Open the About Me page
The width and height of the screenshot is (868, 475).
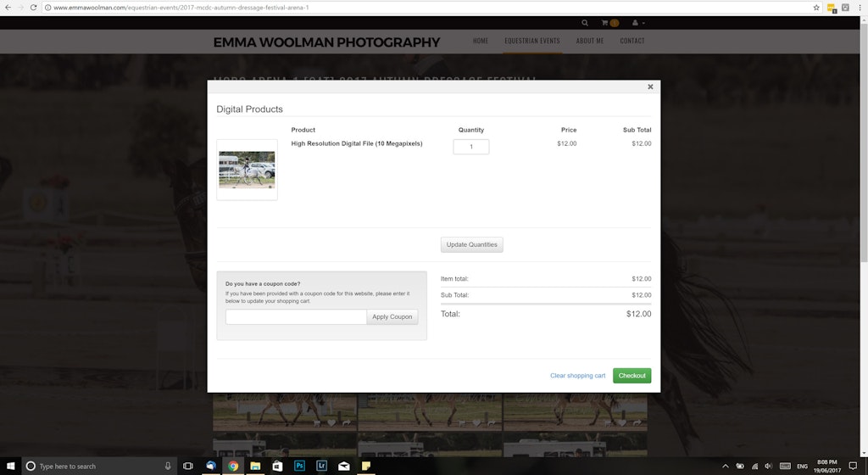(590, 41)
